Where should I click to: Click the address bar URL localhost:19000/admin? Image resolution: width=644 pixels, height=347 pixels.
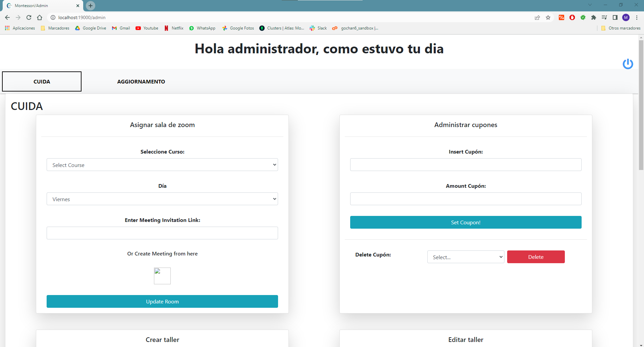tap(82, 17)
